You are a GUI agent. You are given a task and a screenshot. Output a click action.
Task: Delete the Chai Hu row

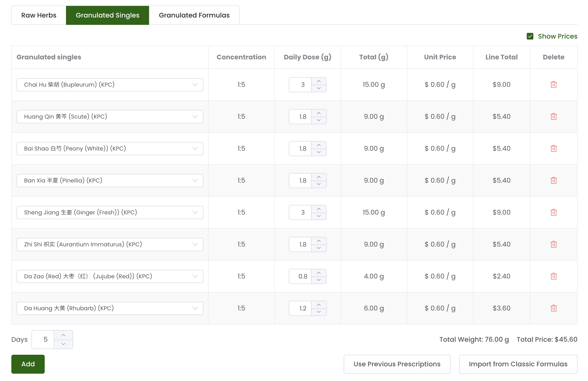click(554, 84)
